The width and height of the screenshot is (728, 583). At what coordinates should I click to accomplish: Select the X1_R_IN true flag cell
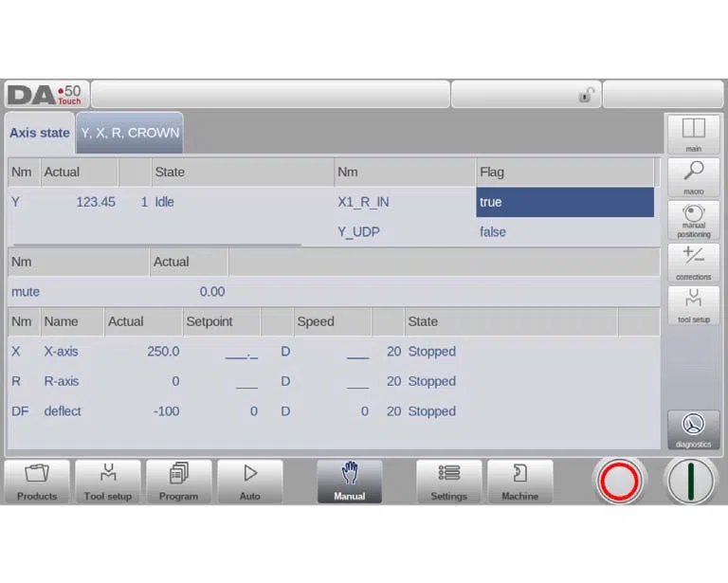coord(565,202)
